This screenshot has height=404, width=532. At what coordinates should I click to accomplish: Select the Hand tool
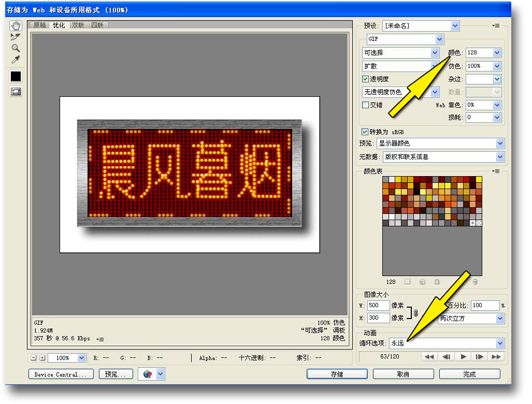16,25
